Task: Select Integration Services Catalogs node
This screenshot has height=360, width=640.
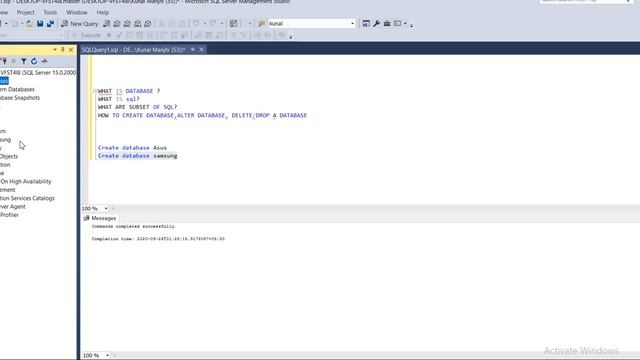Action: pyautogui.click(x=27, y=198)
